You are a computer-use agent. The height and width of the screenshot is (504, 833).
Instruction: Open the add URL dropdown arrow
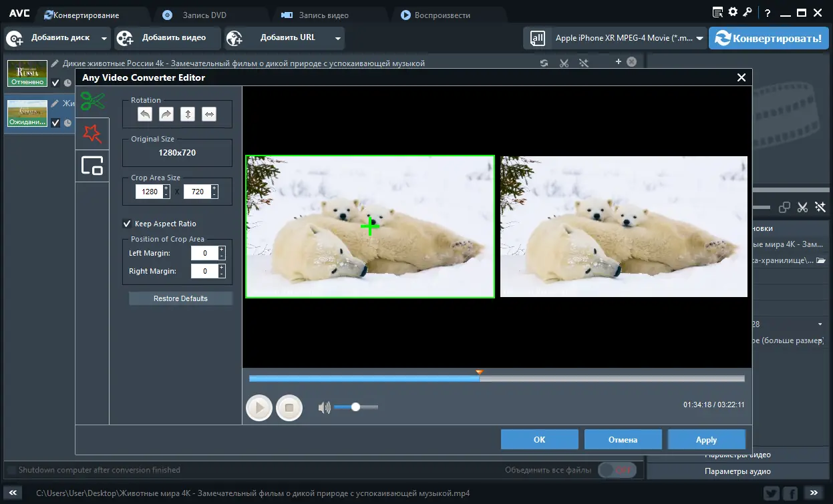(x=337, y=39)
